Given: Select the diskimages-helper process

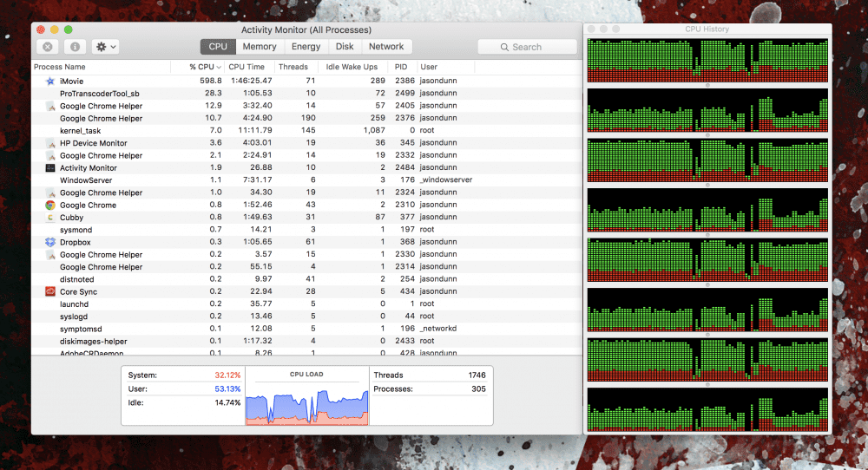Looking at the screenshot, I should point(306,341).
